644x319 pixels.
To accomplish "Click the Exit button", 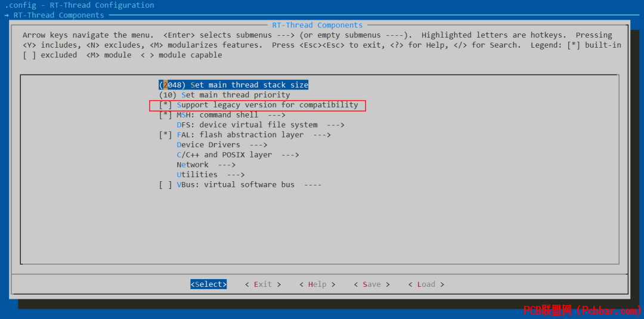I will (263, 284).
